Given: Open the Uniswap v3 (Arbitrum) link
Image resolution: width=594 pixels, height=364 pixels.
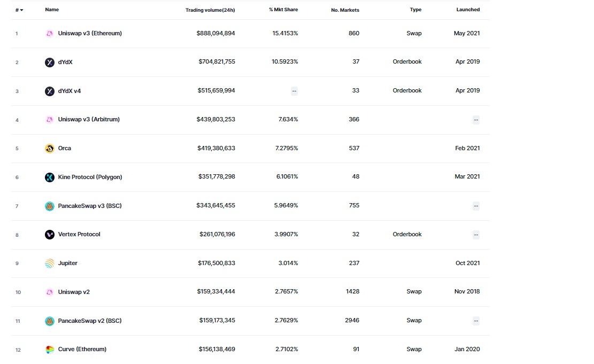Looking at the screenshot, I should [x=89, y=119].
